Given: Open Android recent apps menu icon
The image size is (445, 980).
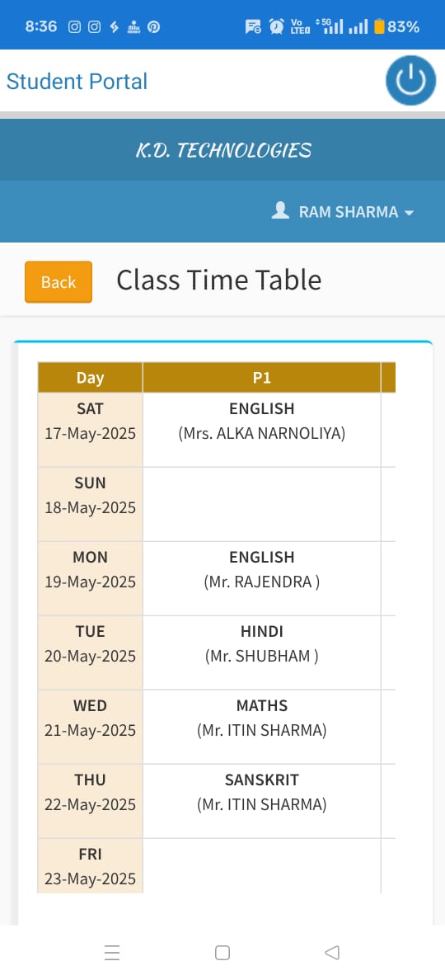Looking at the screenshot, I should coord(112,953).
